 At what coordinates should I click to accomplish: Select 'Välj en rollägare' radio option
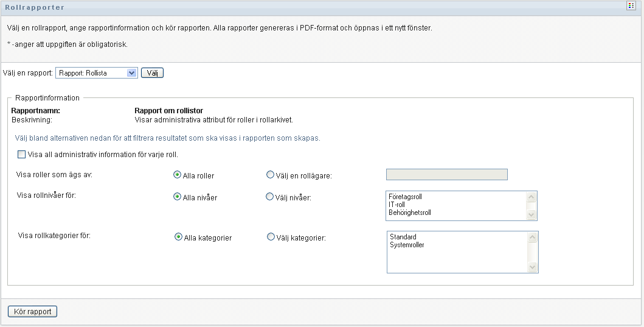coord(270,175)
